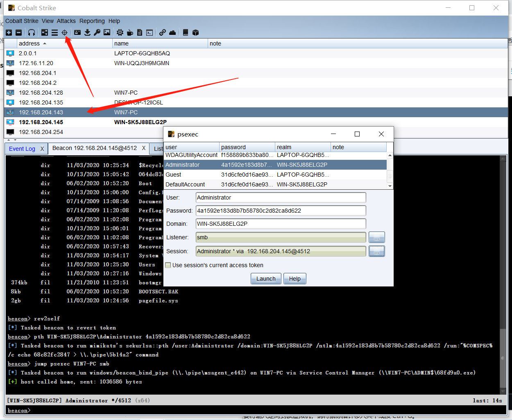Viewport: 512px width, 420px height.
Task: Click the OS icon of host 2.0.0.1
Action: pos(10,53)
